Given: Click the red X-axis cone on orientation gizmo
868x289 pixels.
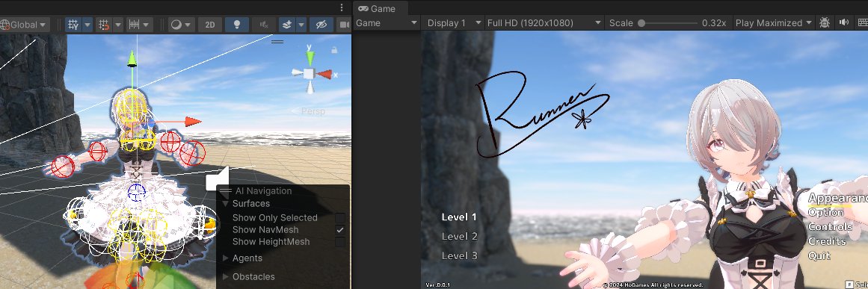Looking at the screenshot, I should (x=325, y=74).
